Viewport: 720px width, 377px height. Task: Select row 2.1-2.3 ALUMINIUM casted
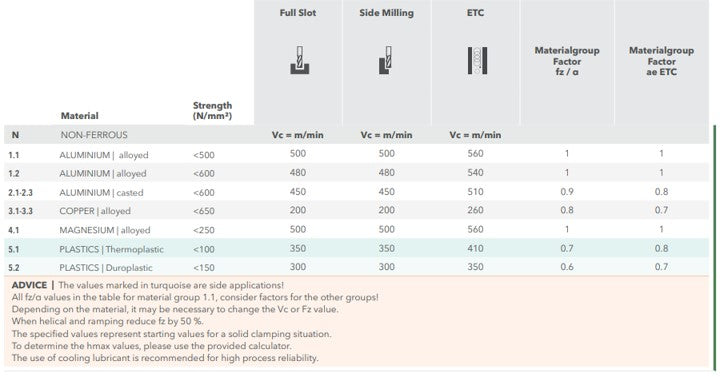356,192
